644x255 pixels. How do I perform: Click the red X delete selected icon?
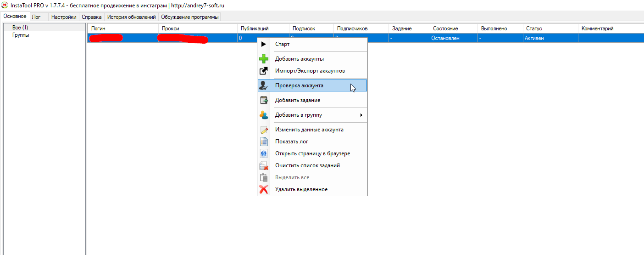264,189
